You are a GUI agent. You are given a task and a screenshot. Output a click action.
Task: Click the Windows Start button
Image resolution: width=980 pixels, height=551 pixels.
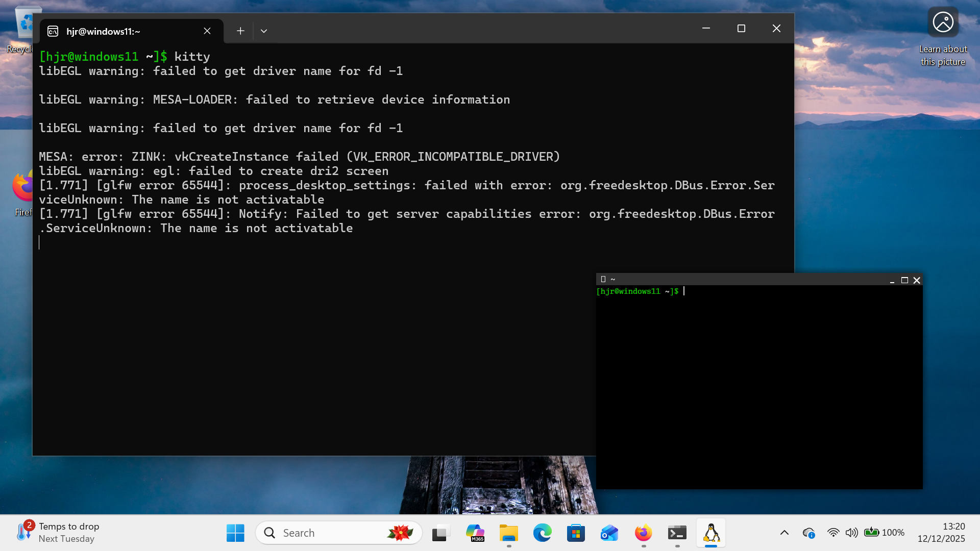235,533
